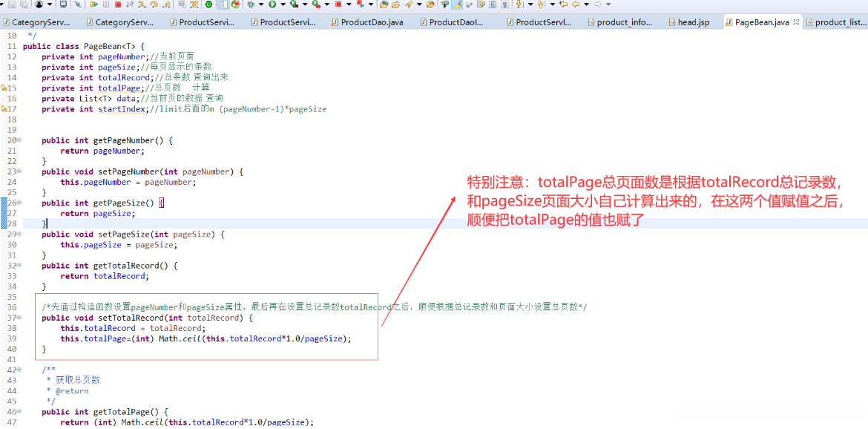The width and height of the screenshot is (868, 429).
Task: Open the dropdown next to Run icon
Action: [283, 4]
